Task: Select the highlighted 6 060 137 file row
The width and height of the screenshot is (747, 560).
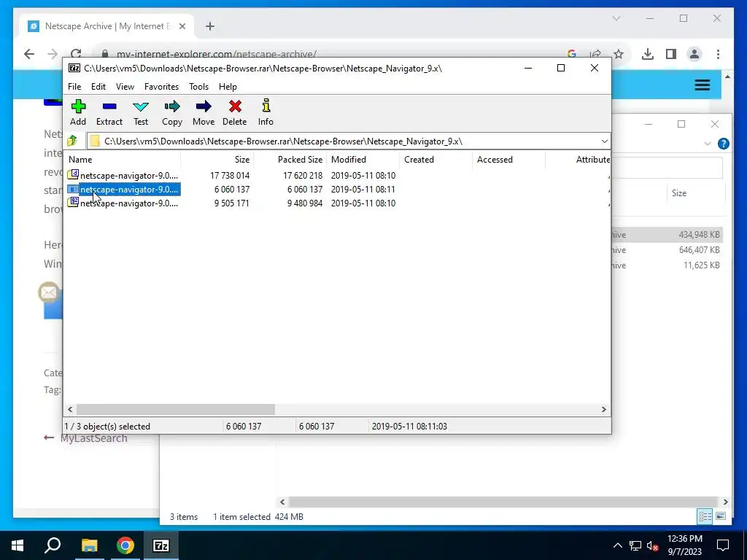Action: click(337, 189)
